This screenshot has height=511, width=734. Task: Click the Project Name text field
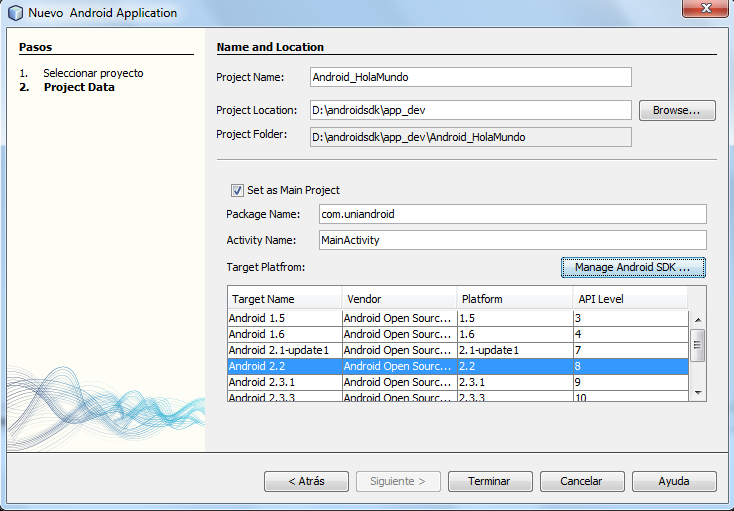(x=471, y=77)
